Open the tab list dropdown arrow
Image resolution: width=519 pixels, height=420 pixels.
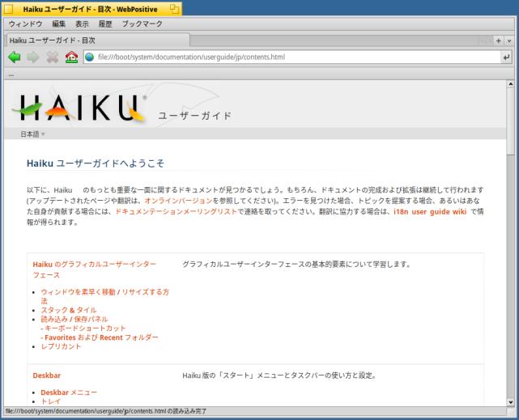click(508, 41)
